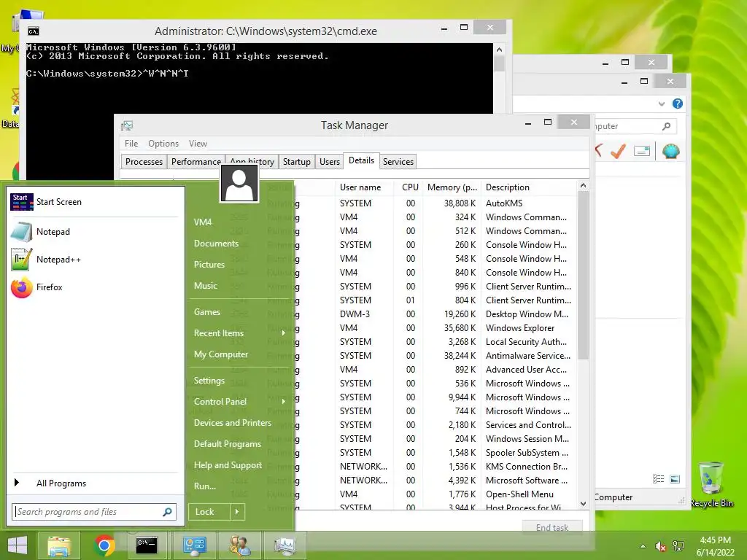The image size is (747, 560).
Task: Open the Control Panel taskbar icon
Action: 194,545
